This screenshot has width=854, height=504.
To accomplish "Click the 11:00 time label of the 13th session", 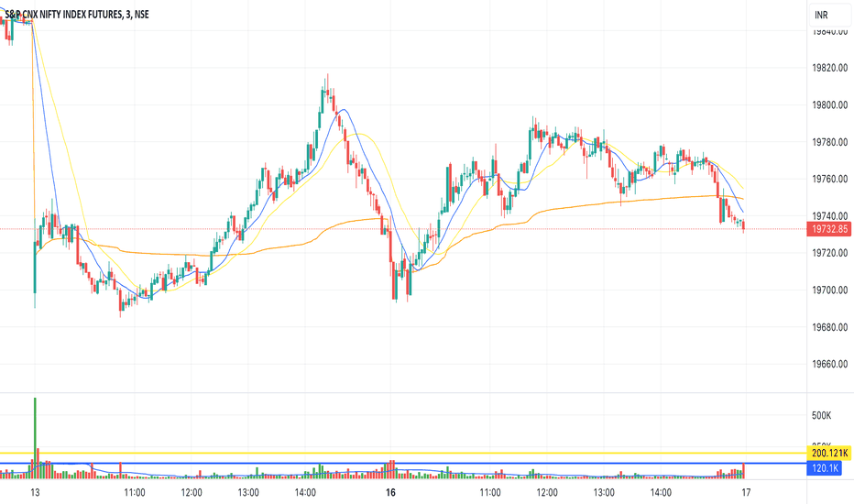I will (x=135, y=493).
